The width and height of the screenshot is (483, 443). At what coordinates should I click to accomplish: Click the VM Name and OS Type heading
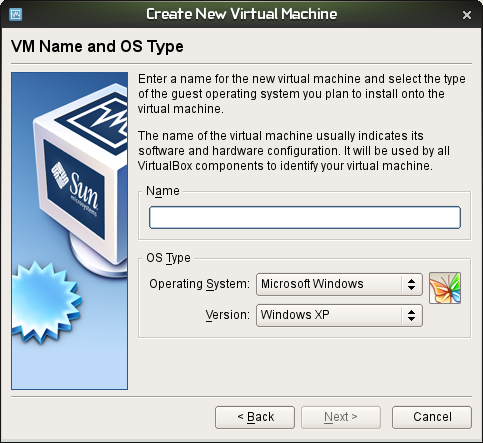pos(97,46)
